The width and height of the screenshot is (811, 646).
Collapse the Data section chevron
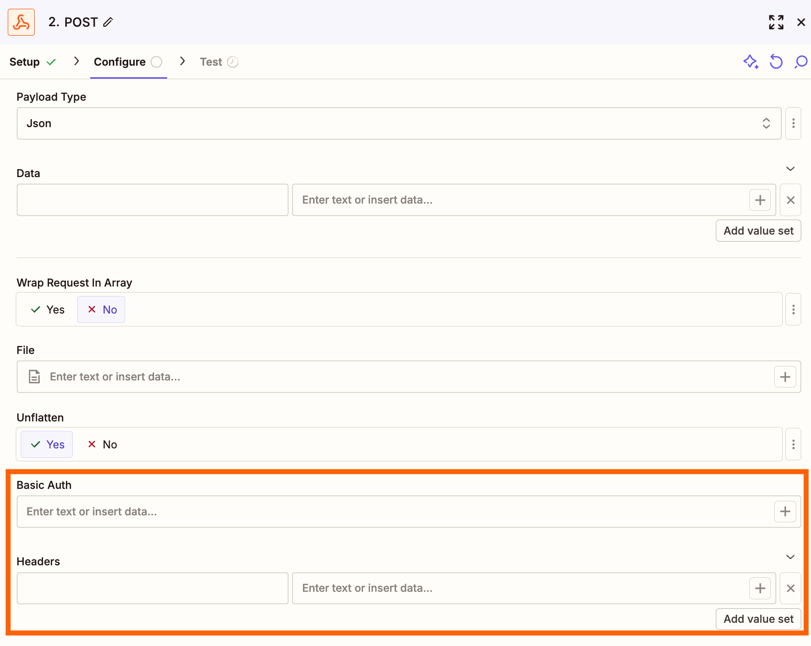click(790, 169)
